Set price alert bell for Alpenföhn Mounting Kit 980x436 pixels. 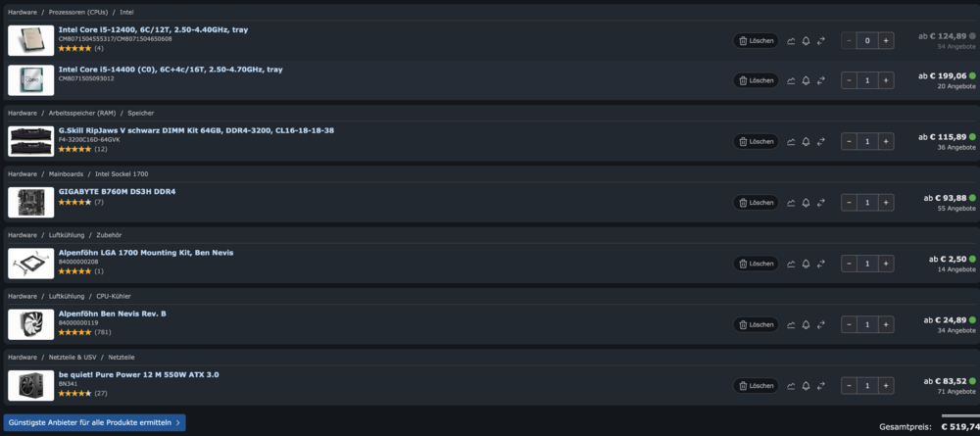coord(806,264)
